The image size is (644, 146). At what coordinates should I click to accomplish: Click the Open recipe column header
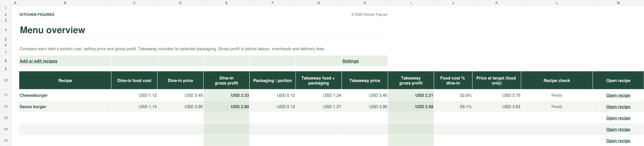(618, 80)
